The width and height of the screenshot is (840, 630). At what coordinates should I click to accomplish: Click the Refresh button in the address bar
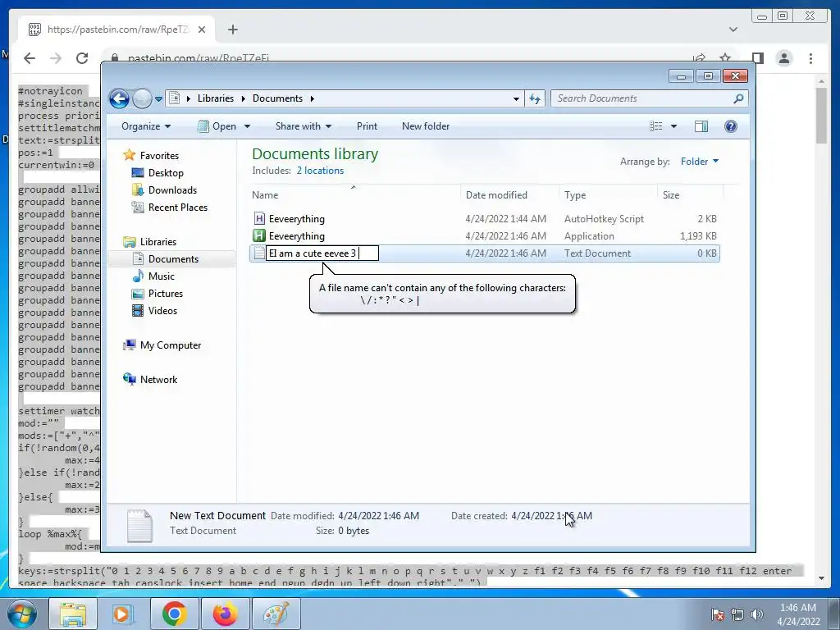coord(535,98)
